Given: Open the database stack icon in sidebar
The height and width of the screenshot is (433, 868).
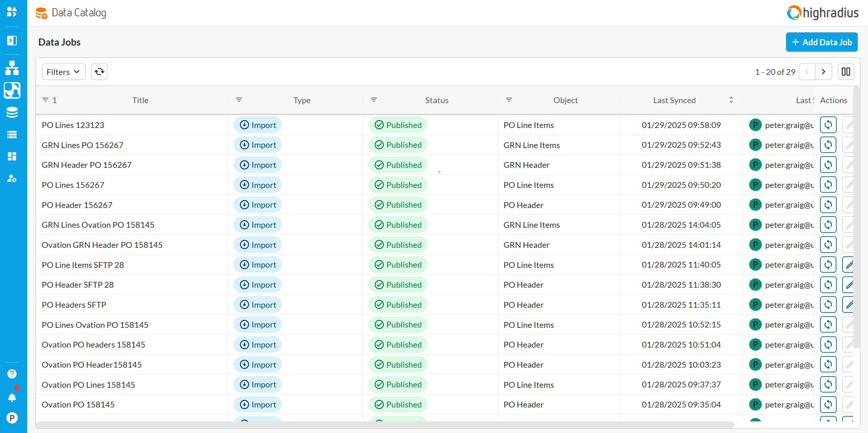Looking at the screenshot, I should pyautogui.click(x=12, y=112).
